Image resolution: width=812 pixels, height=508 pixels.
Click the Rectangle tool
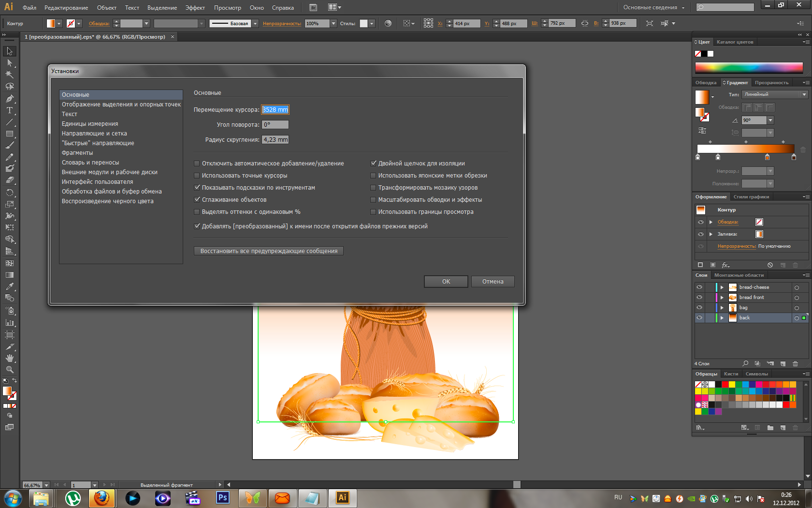pyautogui.click(x=9, y=134)
